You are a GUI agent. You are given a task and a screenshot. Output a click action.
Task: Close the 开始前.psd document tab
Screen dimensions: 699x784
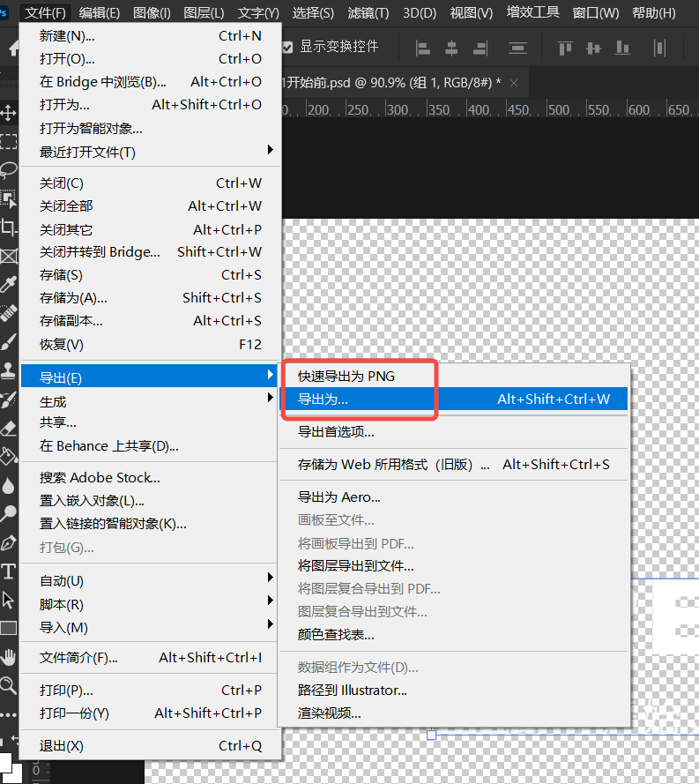coord(514,82)
